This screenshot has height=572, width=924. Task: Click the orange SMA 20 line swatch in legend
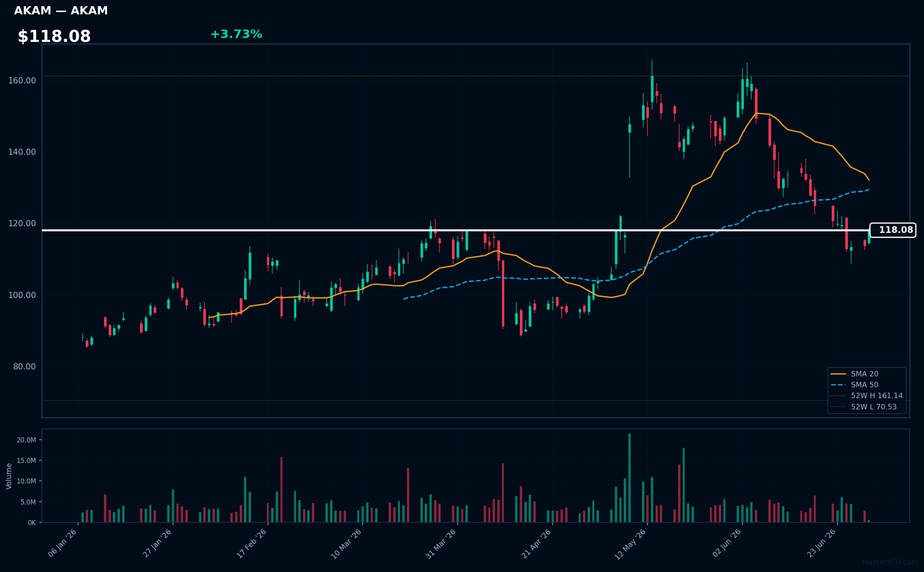point(838,374)
